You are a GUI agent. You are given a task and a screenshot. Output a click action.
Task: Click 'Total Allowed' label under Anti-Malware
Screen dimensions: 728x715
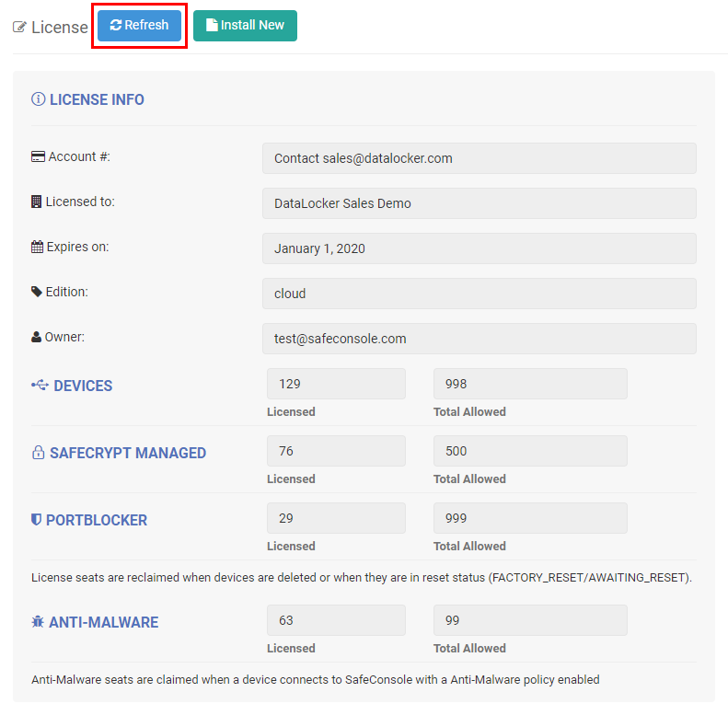click(x=469, y=649)
